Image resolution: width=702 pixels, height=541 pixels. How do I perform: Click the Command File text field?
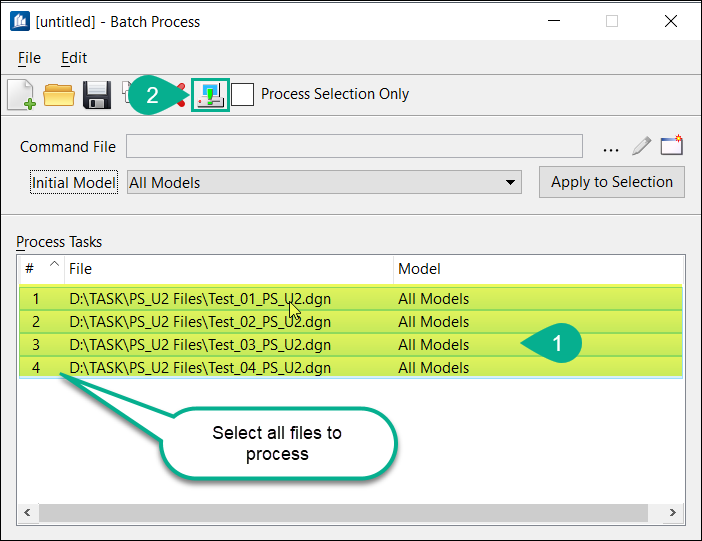pos(354,146)
